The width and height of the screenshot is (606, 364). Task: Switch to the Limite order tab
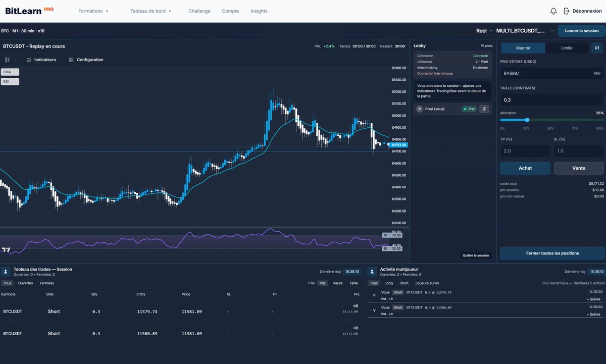tap(566, 47)
